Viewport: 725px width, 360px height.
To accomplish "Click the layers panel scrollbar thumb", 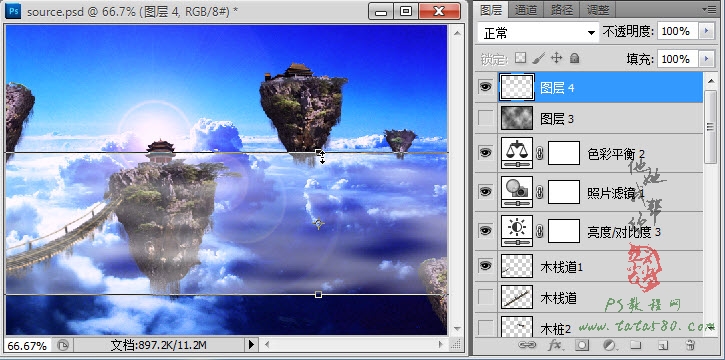I will [x=710, y=127].
